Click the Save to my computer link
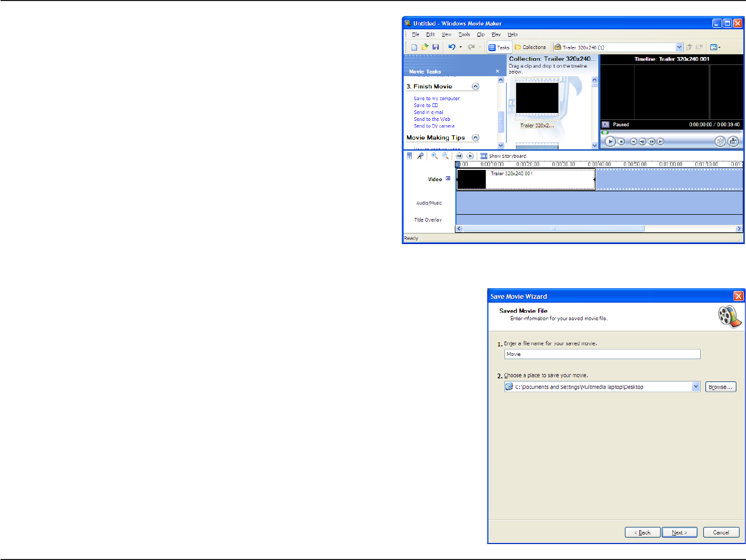The image size is (746, 560). (x=437, y=99)
